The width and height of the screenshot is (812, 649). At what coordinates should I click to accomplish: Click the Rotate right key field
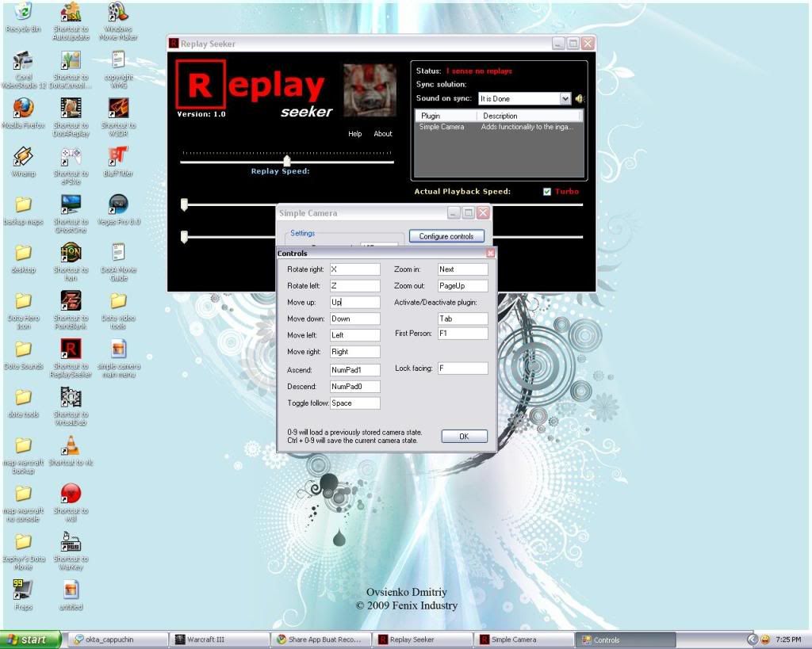click(x=354, y=269)
